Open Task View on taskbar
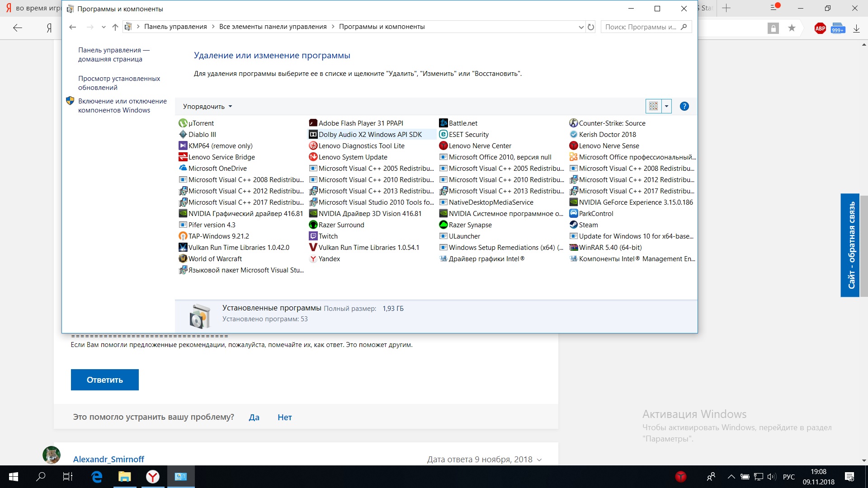 (x=68, y=477)
